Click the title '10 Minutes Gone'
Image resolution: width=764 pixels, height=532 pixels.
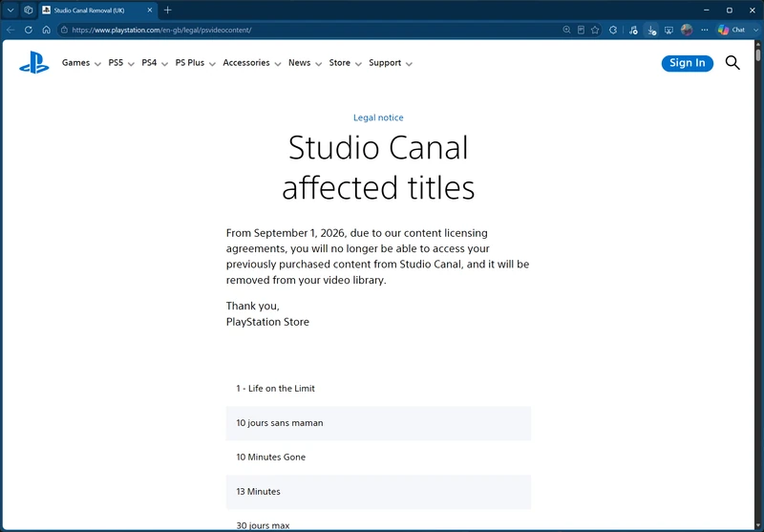click(270, 457)
